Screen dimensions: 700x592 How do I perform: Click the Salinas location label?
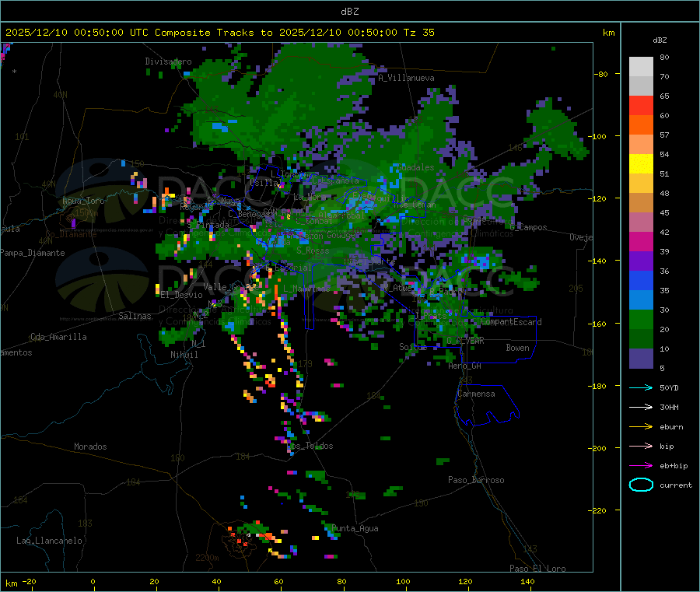pos(135,316)
